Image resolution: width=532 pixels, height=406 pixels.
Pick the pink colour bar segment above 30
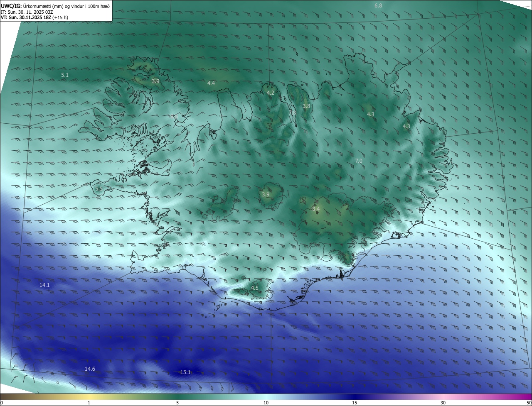[443, 396]
